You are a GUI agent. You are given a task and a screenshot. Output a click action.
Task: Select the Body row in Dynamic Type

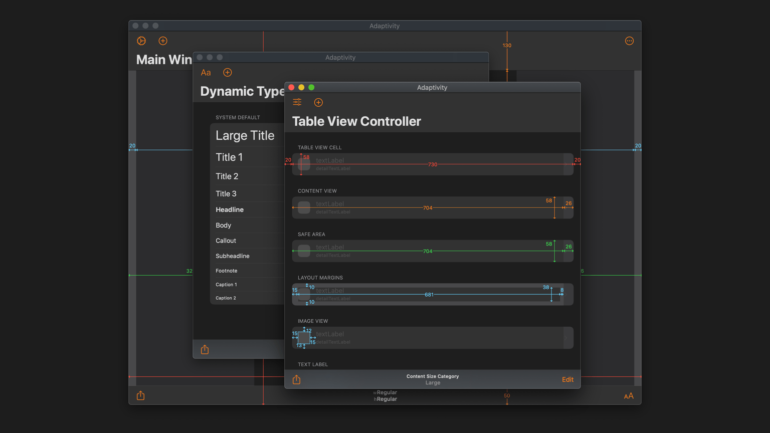(248, 225)
